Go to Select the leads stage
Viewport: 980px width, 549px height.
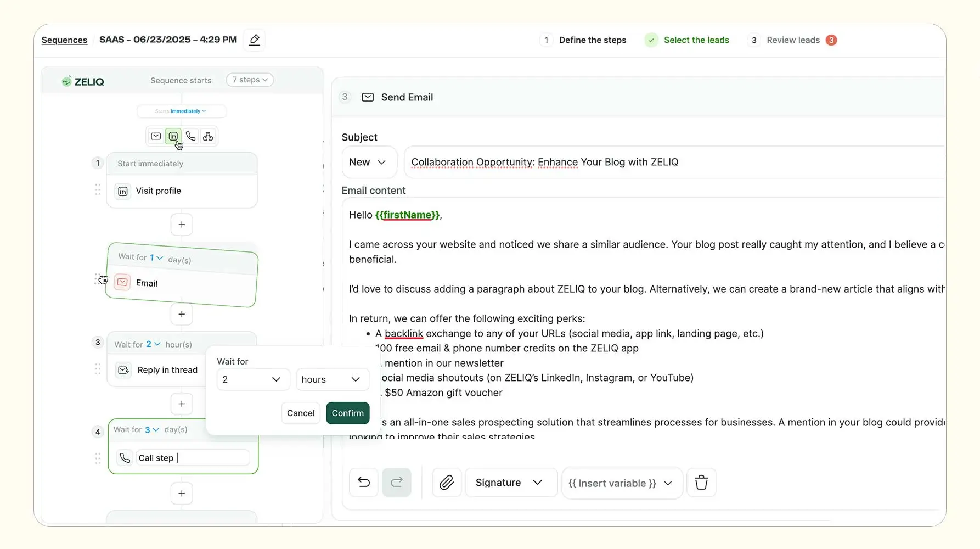(687, 40)
